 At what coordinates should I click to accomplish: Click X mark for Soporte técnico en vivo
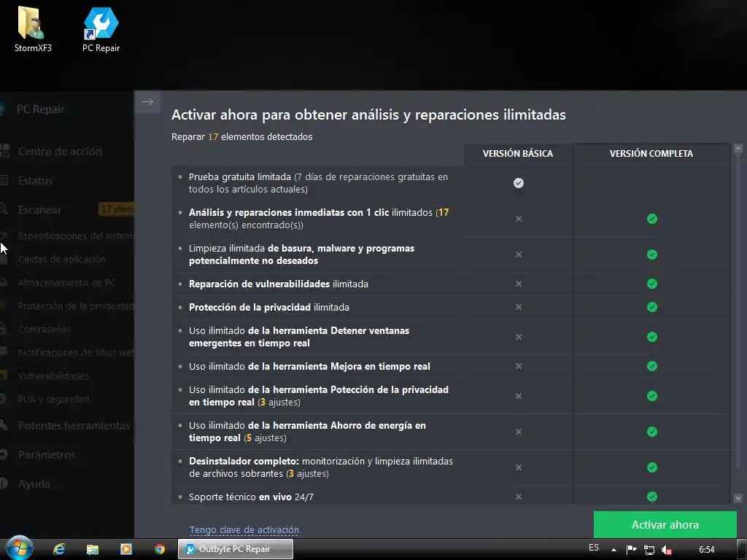pos(519,497)
